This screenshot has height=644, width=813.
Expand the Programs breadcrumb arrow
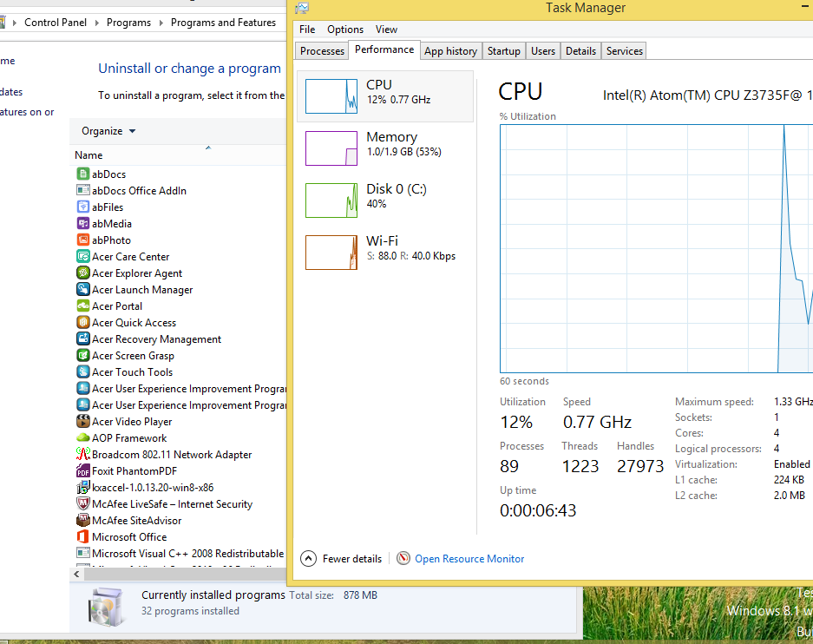161,23
